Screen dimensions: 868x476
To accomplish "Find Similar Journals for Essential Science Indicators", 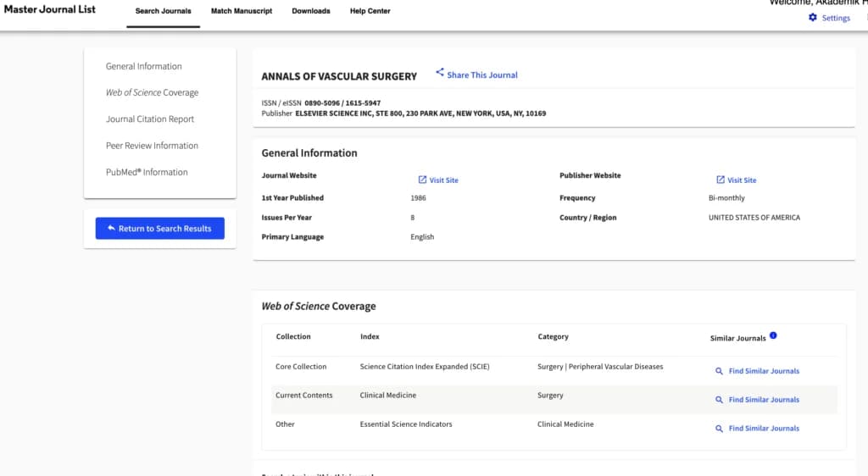I will 764,429.
